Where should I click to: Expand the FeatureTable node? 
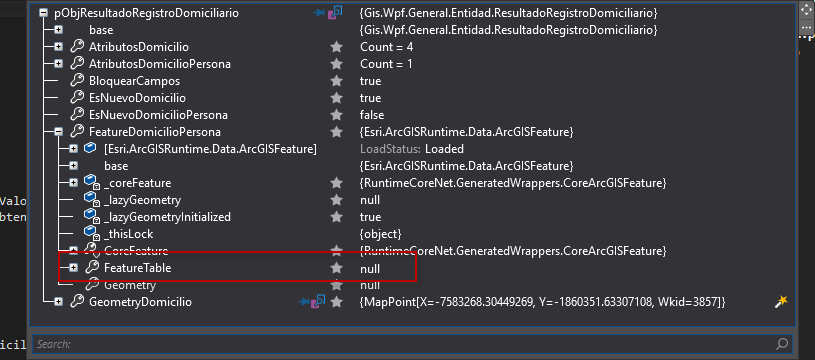(74, 268)
